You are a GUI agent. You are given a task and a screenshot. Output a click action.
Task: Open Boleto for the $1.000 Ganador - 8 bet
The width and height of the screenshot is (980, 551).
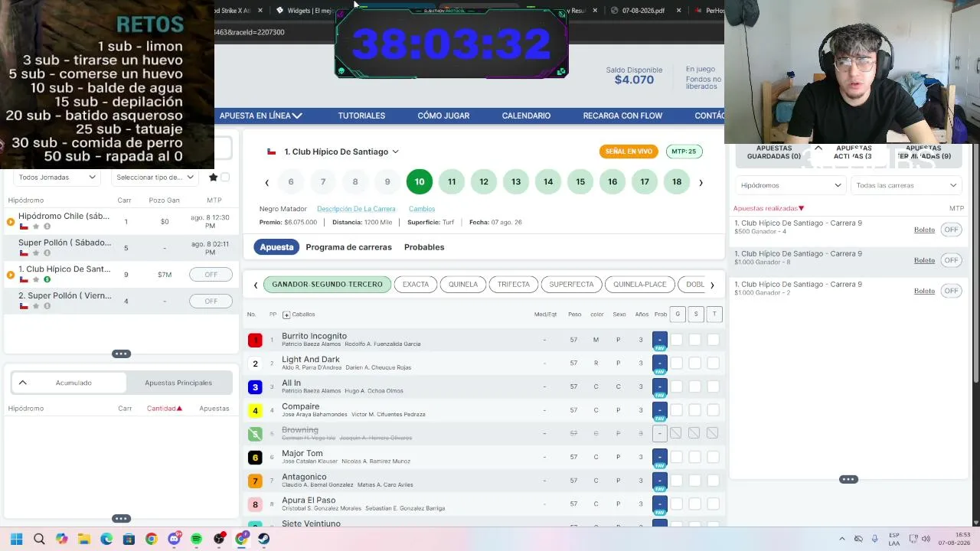[x=924, y=260]
